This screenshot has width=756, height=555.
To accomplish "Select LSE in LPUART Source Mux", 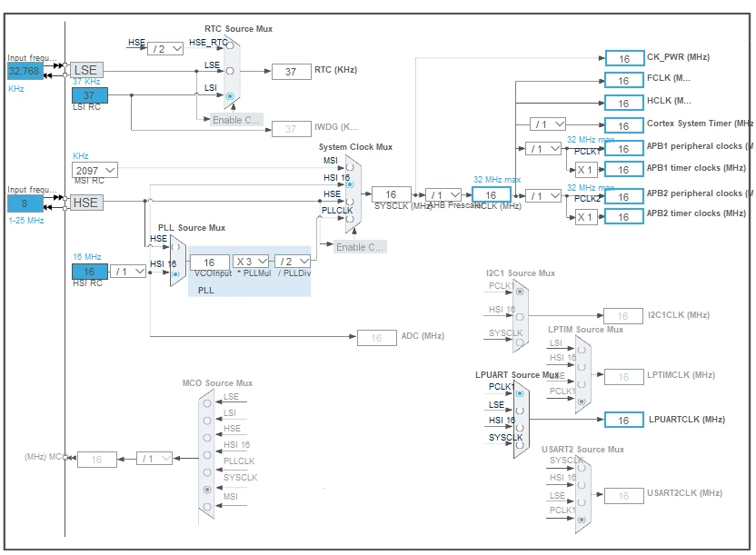I will point(520,411).
